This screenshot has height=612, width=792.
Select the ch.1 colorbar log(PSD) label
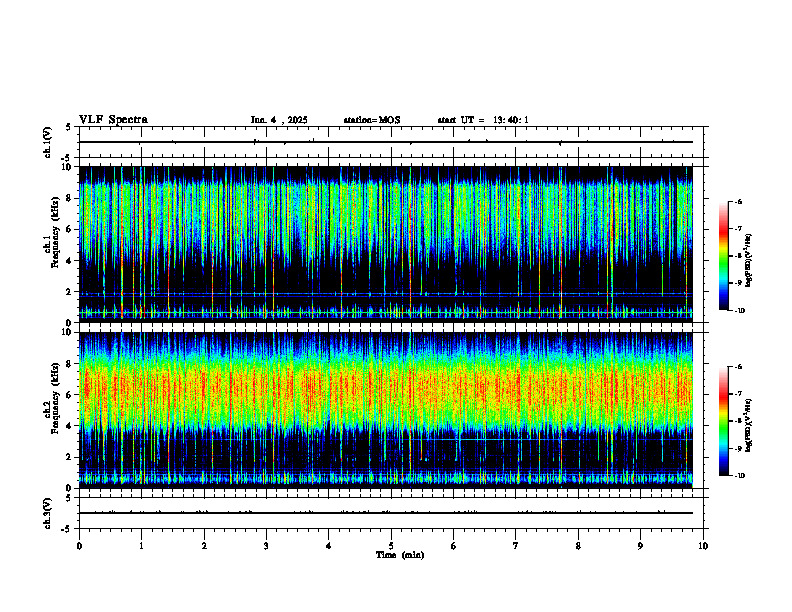749,261
